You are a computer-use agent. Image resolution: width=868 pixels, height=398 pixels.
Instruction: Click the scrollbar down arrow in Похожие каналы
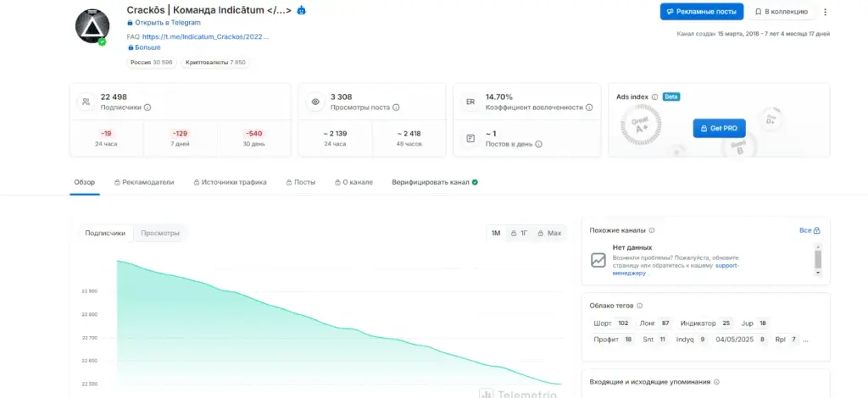(x=818, y=273)
